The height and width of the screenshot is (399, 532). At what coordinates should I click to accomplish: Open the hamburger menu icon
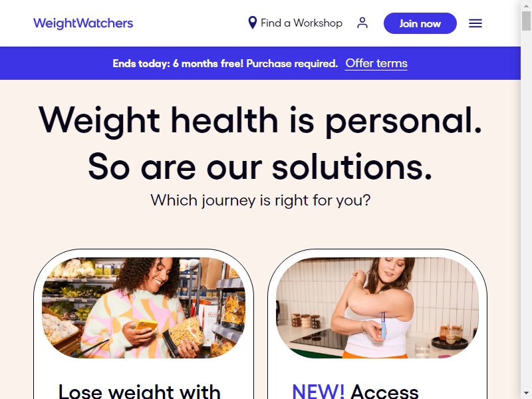[475, 23]
